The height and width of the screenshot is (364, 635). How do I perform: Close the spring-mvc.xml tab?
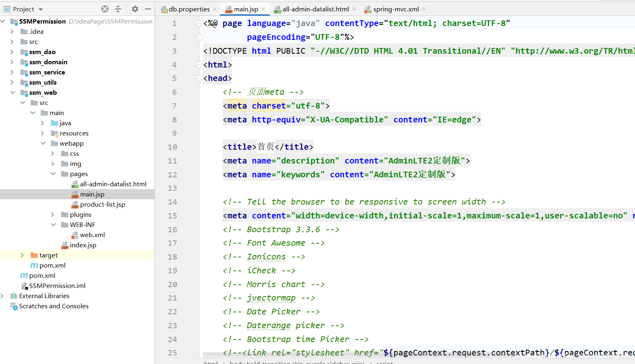tap(424, 9)
